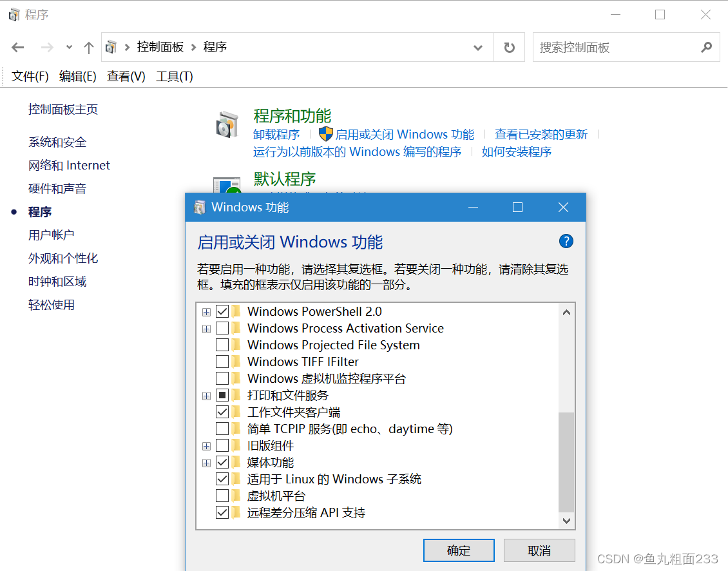
Task: Expand Windows PowerShell 2.0 tree node
Action: coord(207,312)
